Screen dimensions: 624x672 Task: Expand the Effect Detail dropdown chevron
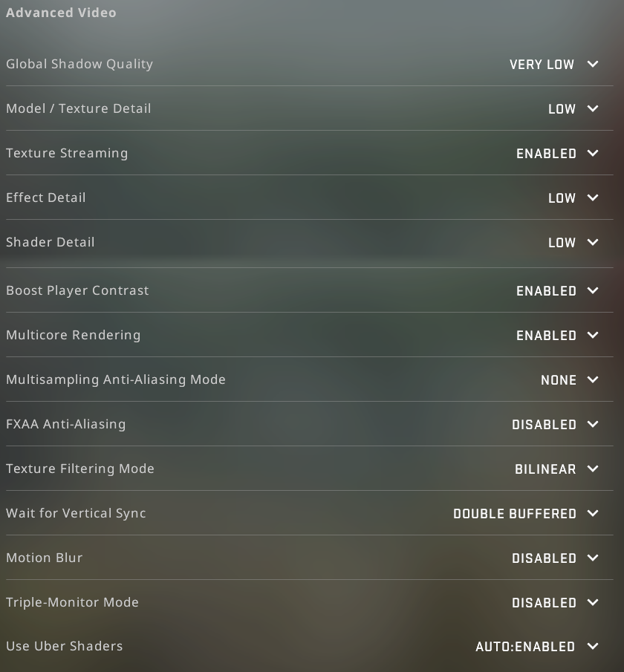[x=593, y=198]
